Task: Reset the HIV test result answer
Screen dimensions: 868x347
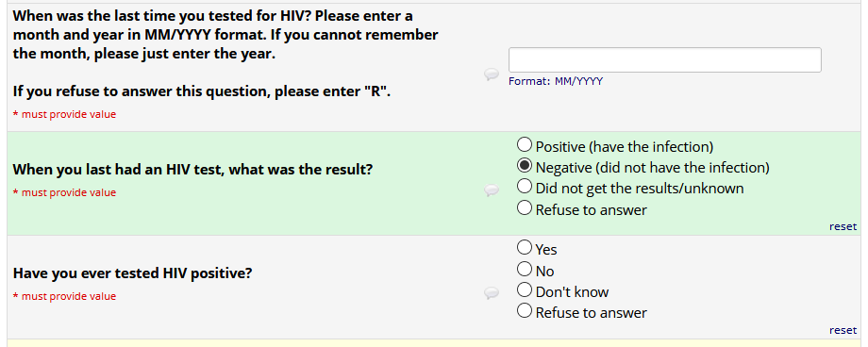Action: click(843, 226)
